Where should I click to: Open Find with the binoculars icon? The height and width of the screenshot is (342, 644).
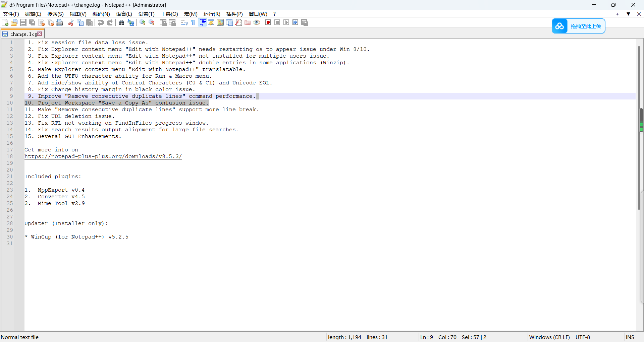click(x=121, y=22)
